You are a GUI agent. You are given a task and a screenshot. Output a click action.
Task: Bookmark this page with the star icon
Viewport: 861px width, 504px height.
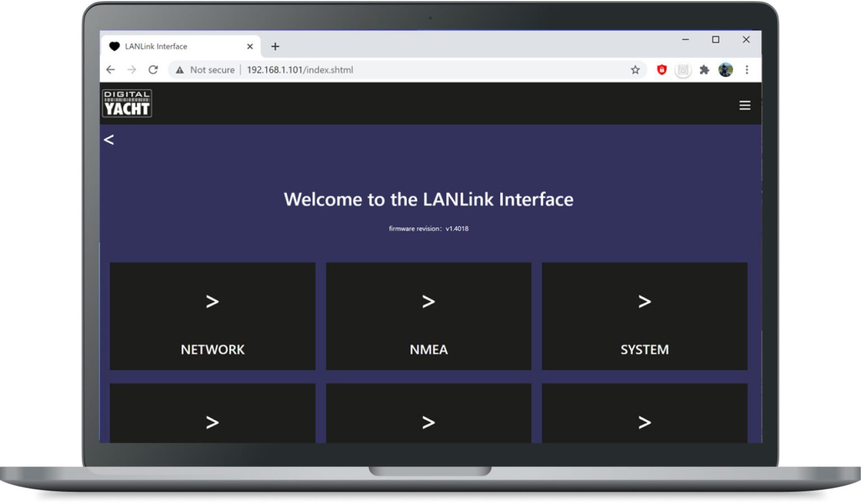click(635, 70)
